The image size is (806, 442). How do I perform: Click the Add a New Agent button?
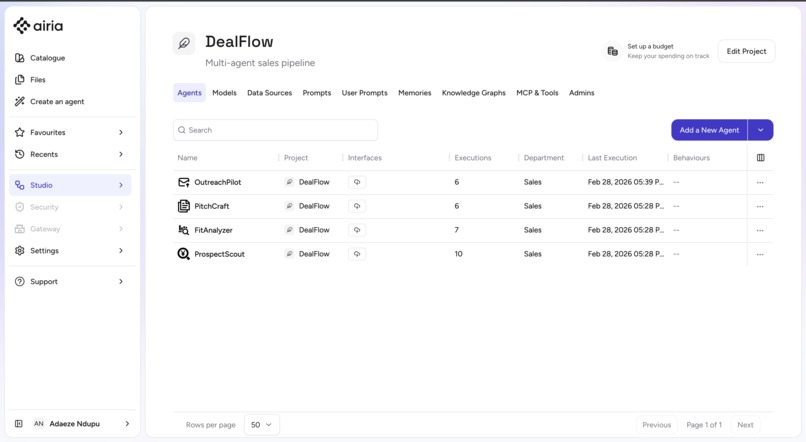709,130
